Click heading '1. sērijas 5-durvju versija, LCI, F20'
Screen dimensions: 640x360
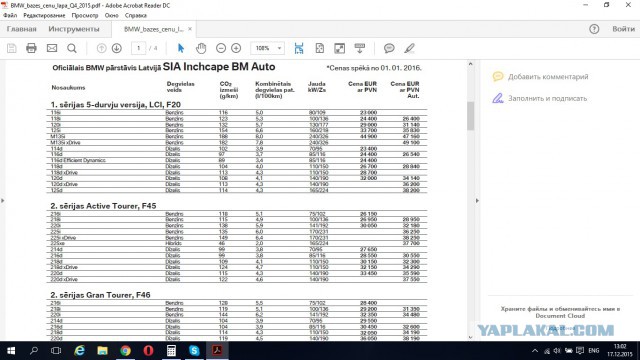click(116, 105)
